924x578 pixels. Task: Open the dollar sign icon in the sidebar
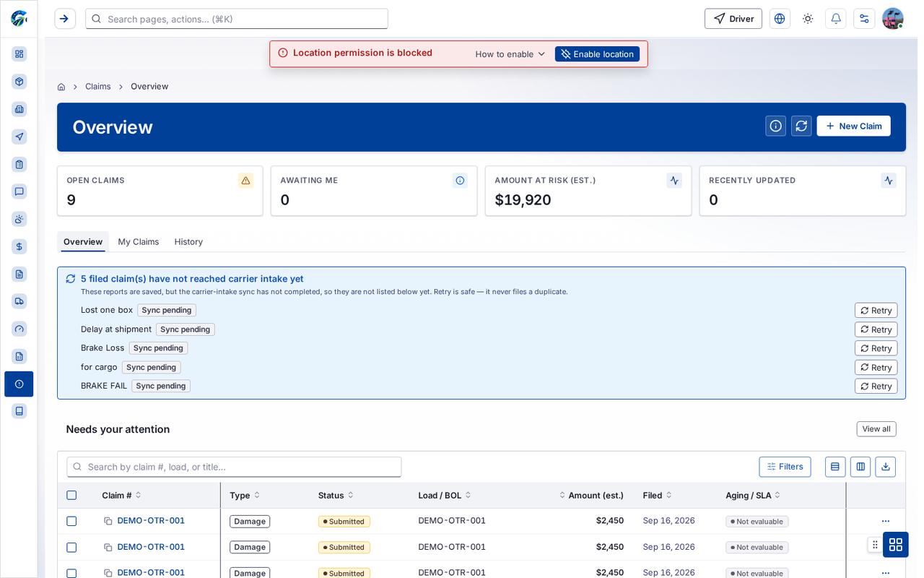[19, 246]
